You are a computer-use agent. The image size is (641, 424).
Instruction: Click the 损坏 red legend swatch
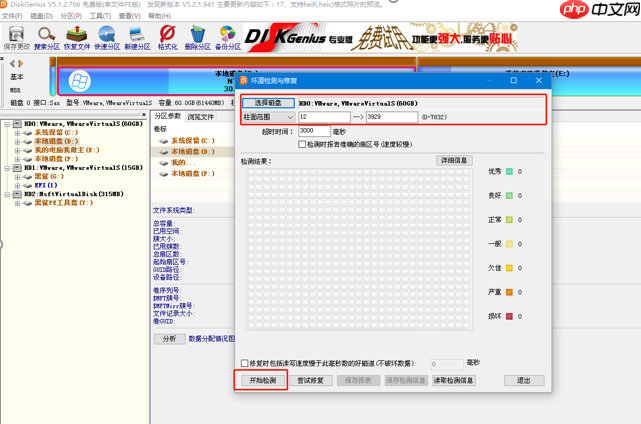509,316
